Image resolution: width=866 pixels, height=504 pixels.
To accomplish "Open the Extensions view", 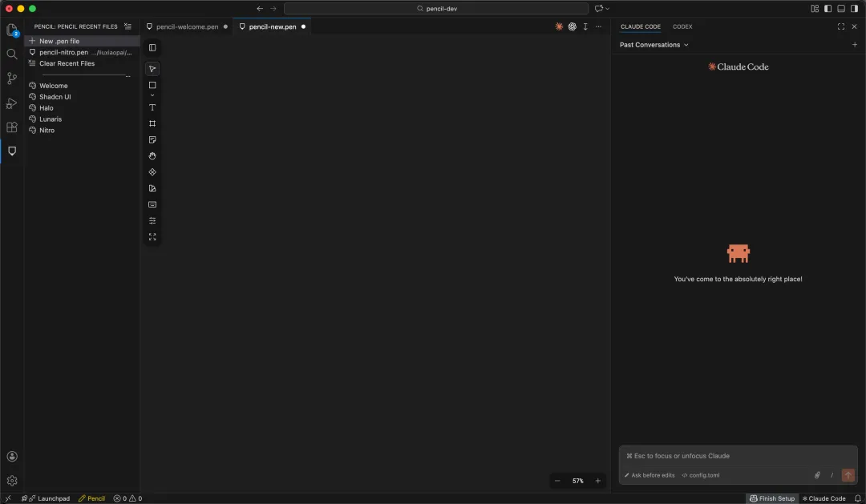I will 11,127.
